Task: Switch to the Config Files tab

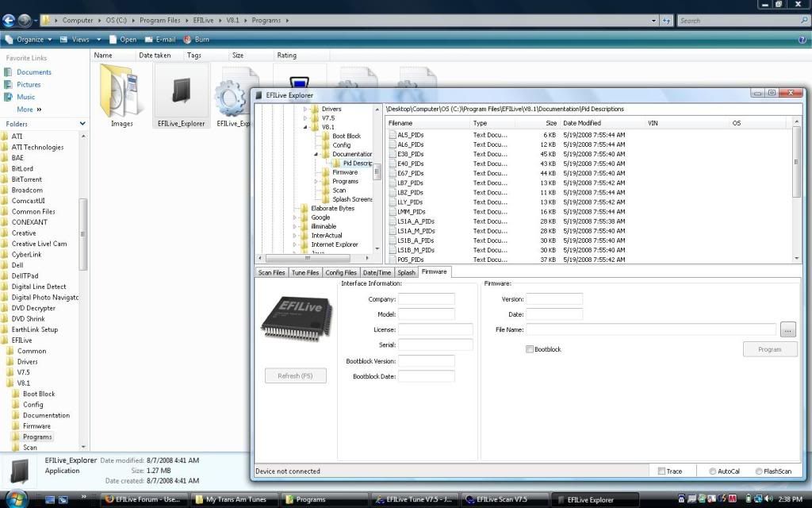Action: click(341, 273)
